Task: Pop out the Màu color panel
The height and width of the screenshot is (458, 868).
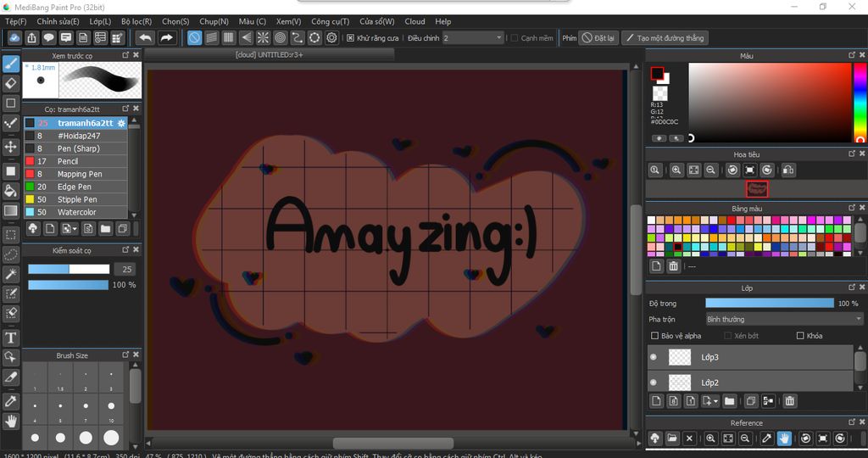Action: point(852,55)
